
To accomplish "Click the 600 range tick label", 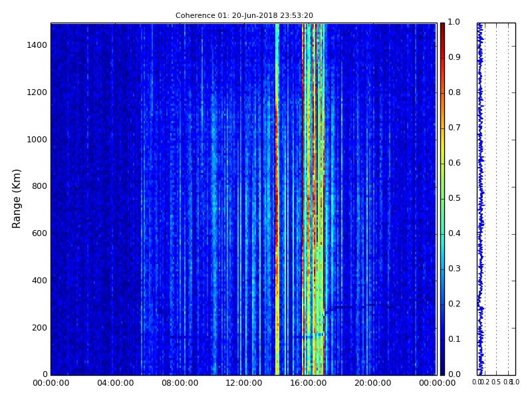I will point(39,233).
